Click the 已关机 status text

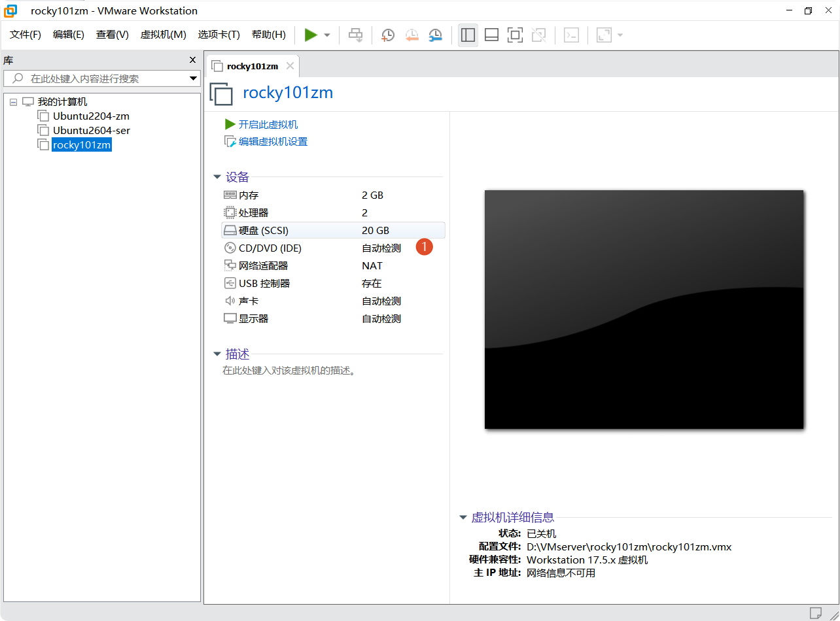[x=541, y=534]
